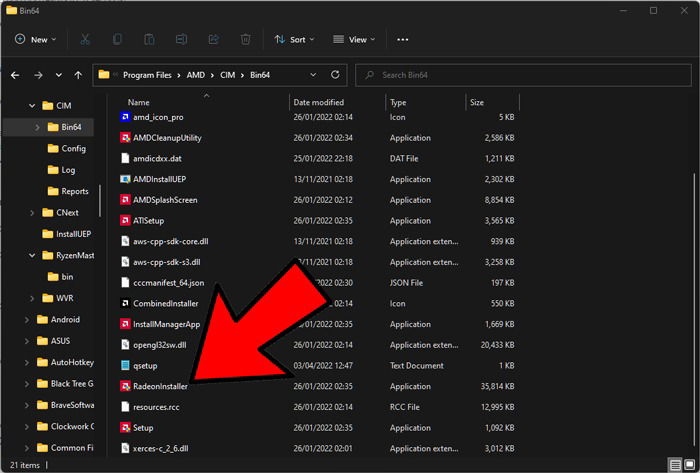Open the View dropdown menu
The height and width of the screenshot is (473, 700).
click(x=354, y=39)
